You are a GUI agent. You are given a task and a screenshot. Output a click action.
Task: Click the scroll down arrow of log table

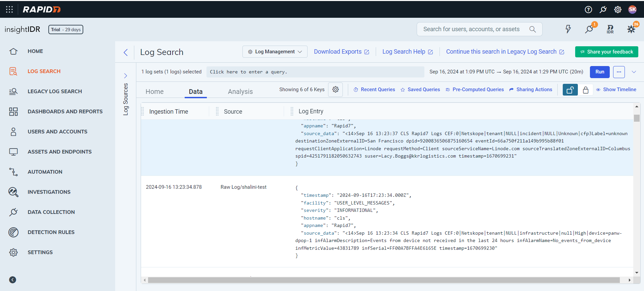[637, 273]
